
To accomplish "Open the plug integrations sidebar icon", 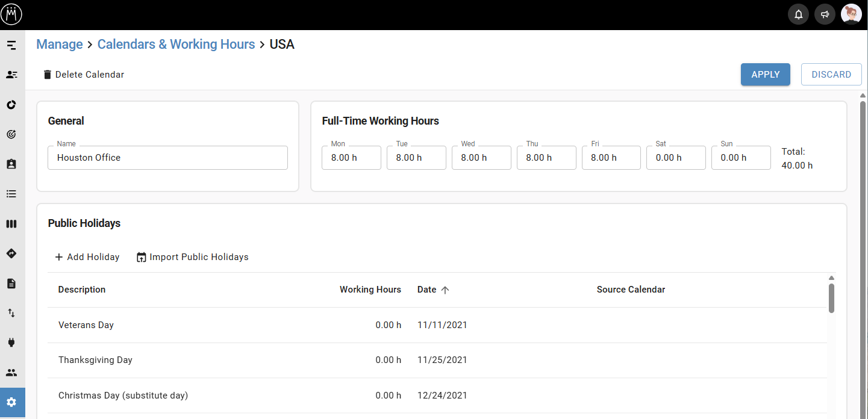I will point(11,343).
